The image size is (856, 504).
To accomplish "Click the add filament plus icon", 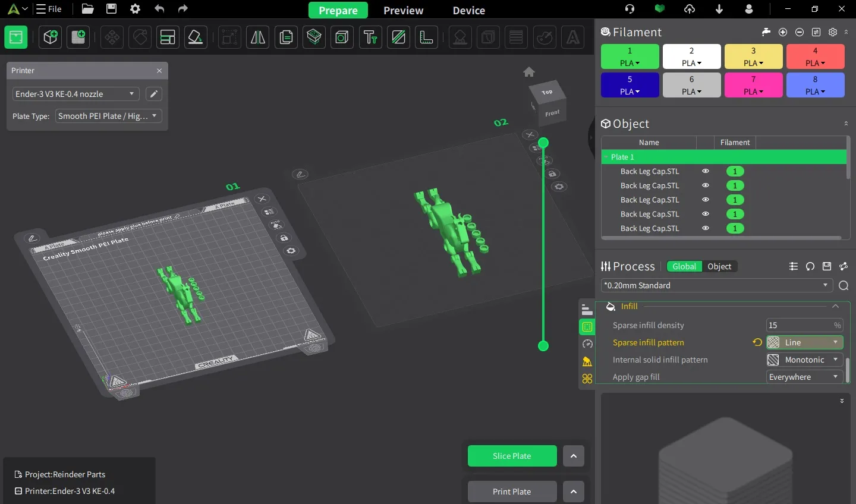I will [x=783, y=32].
